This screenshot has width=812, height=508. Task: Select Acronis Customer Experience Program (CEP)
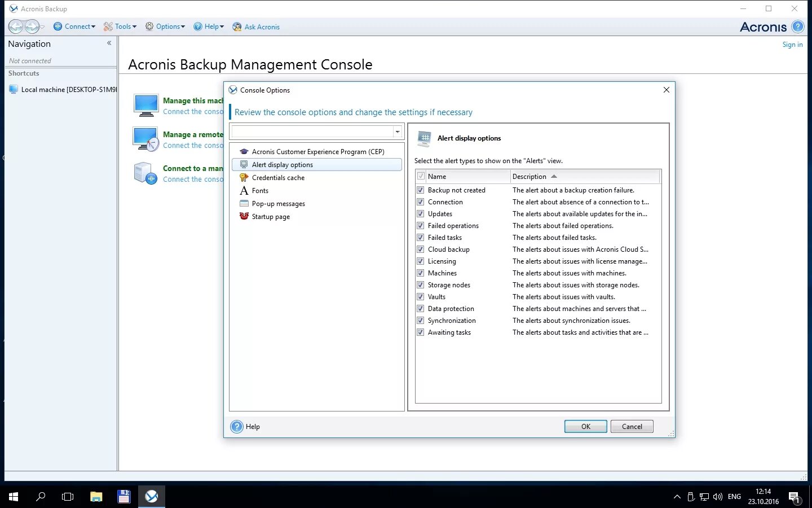tap(317, 151)
